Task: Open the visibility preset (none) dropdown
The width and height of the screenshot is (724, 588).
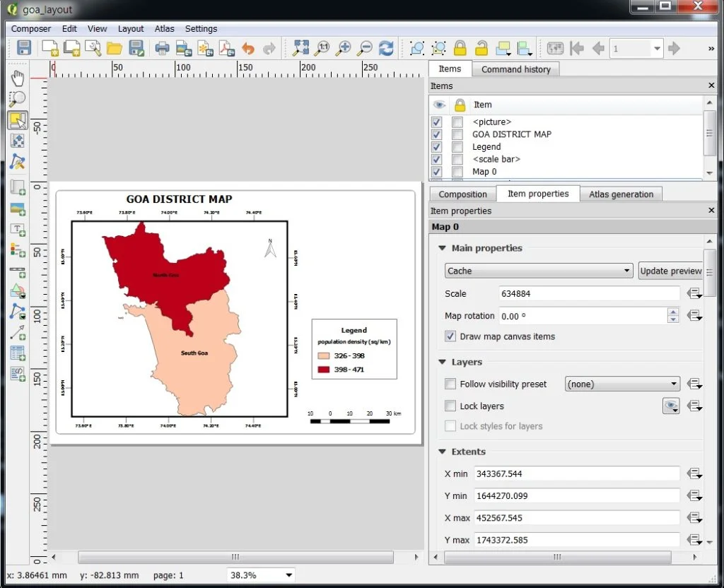Action: (x=622, y=384)
